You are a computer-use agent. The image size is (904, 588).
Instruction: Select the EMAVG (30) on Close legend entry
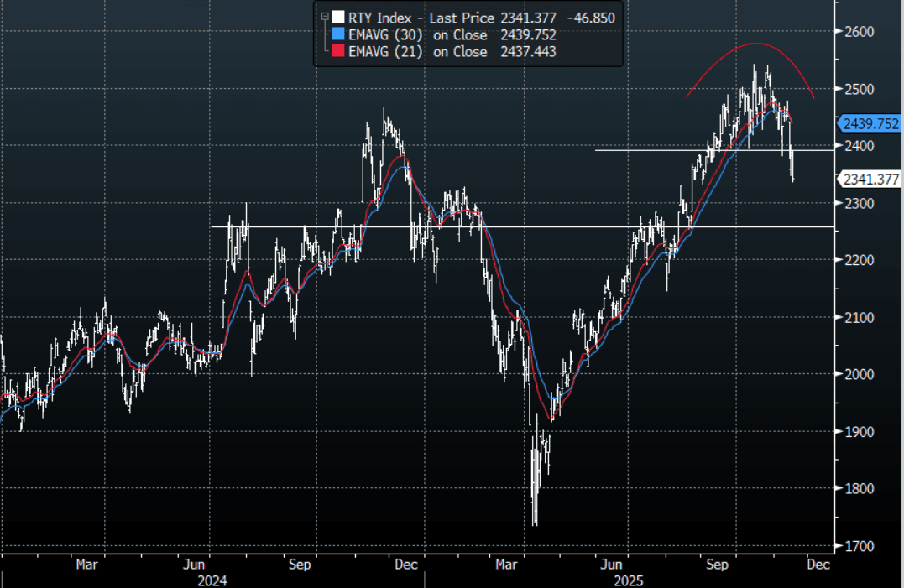(x=417, y=34)
